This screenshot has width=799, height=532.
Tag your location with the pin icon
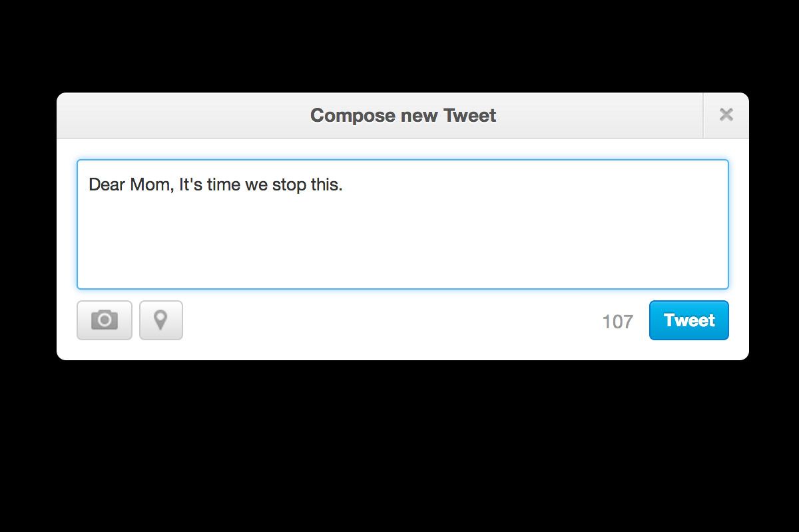161,320
